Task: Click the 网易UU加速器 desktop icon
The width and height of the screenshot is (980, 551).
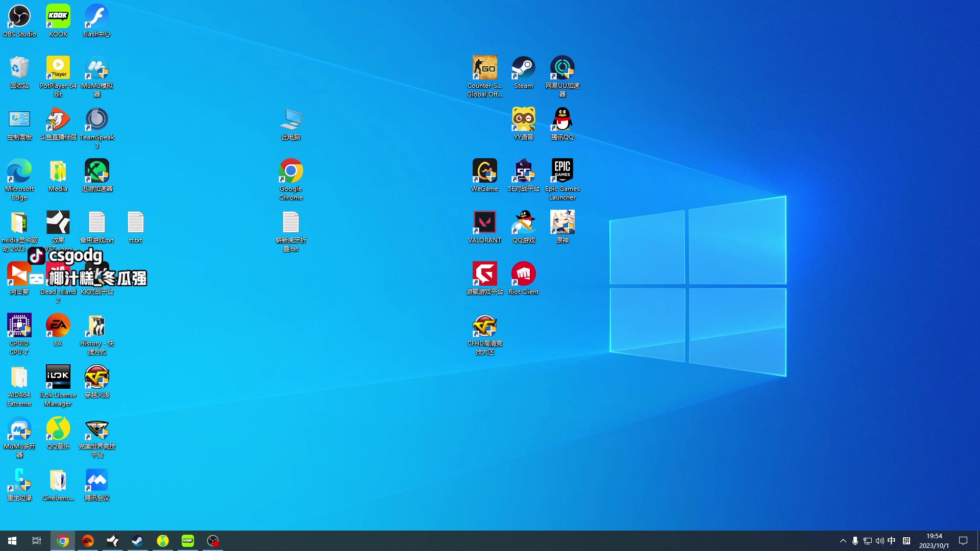Action: (562, 77)
